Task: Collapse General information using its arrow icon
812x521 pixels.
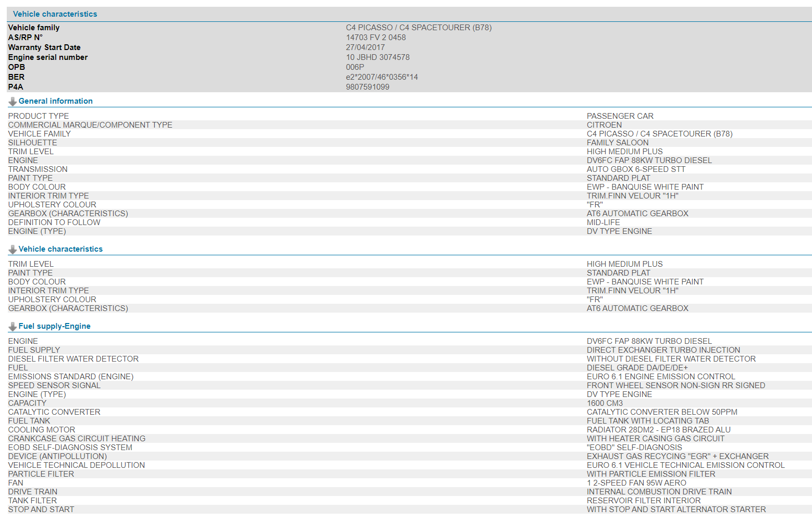Action: [13, 102]
